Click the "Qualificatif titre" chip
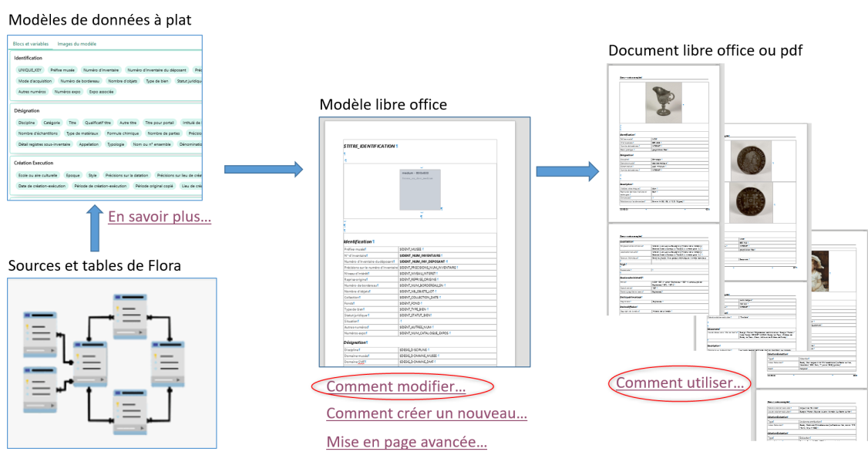Image resolution: width=868 pixels, height=472 pixels. click(98, 123)
